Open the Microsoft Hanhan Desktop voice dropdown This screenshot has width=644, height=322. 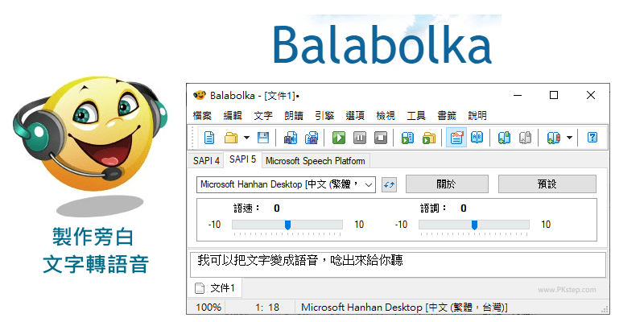287,185
